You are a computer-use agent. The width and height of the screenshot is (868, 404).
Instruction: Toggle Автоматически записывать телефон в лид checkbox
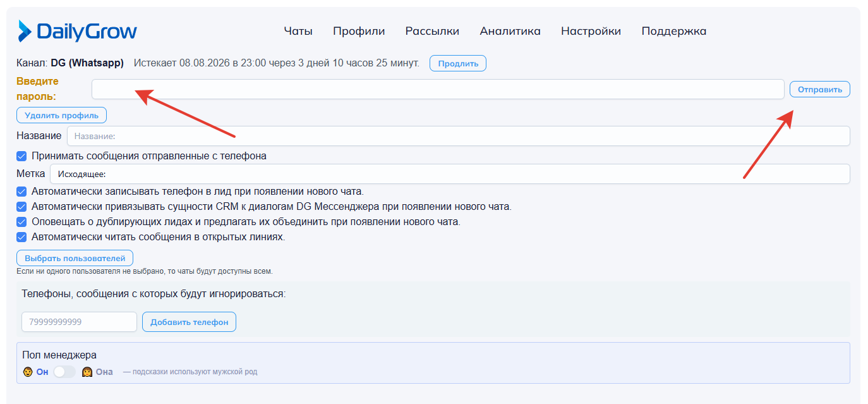[x=21, y=191]
